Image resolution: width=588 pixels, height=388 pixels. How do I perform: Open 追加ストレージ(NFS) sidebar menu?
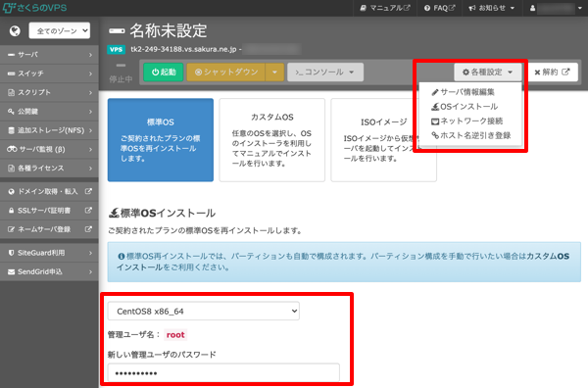click(x=49, y=130)
